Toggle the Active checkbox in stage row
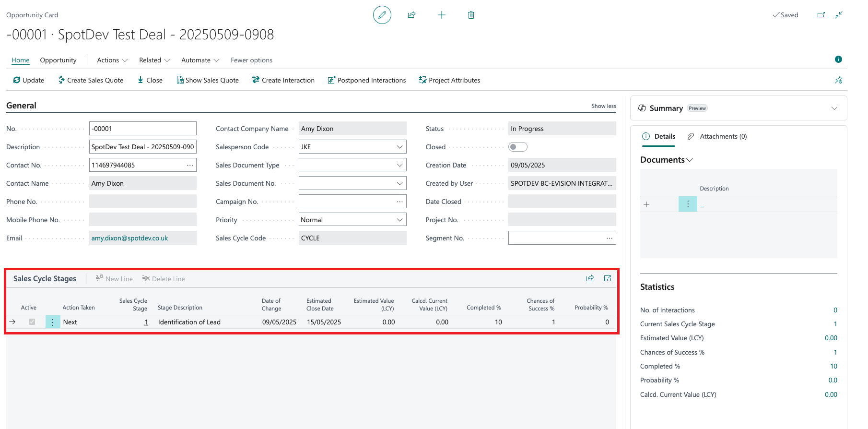 32,322
